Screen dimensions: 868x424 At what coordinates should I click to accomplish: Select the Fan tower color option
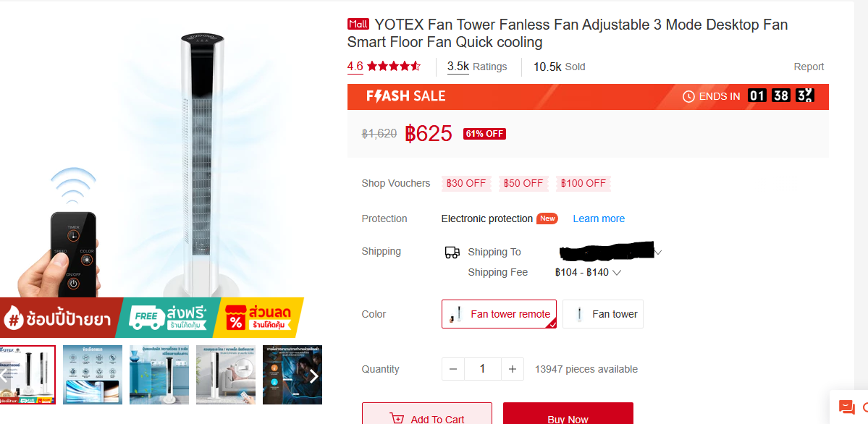(602, 314)
